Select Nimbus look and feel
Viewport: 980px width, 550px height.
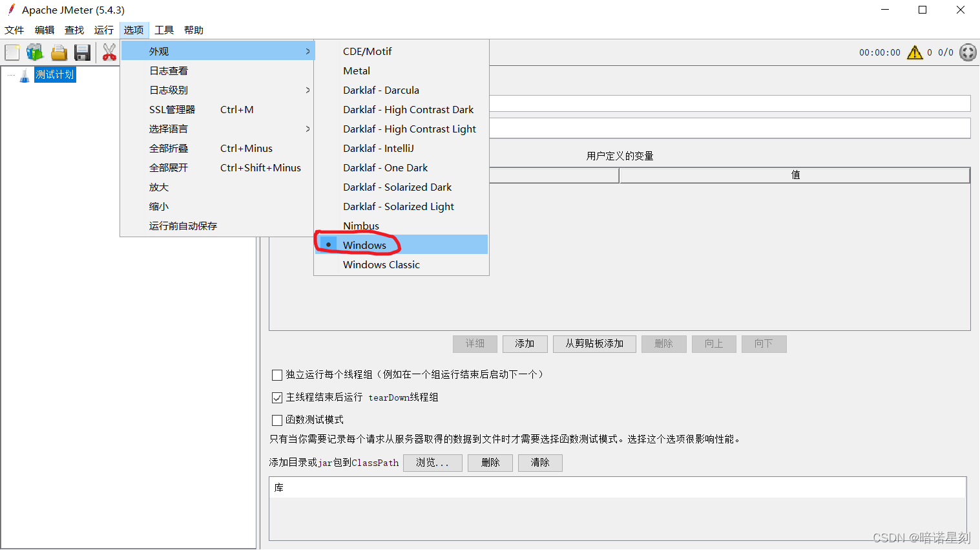401,226
